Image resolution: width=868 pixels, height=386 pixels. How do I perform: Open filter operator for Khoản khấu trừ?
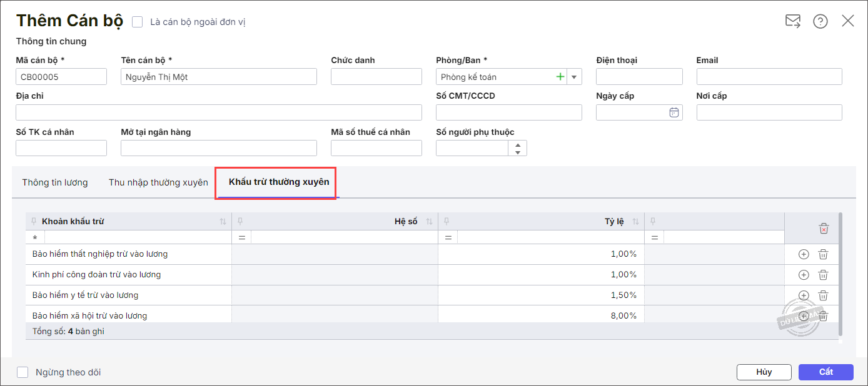click(x=35, y=237)
